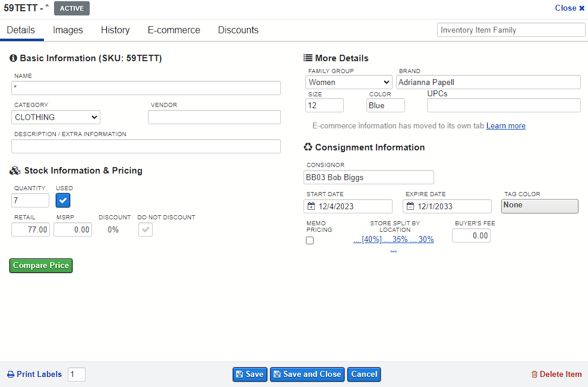Viewport: 588px width, 387px height.
Task: Click the Start Date calendar icon
Action: [311, 206]
